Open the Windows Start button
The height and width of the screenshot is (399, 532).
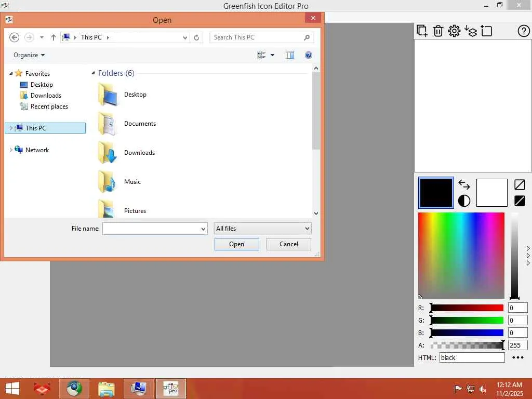(x=12, y=389)
